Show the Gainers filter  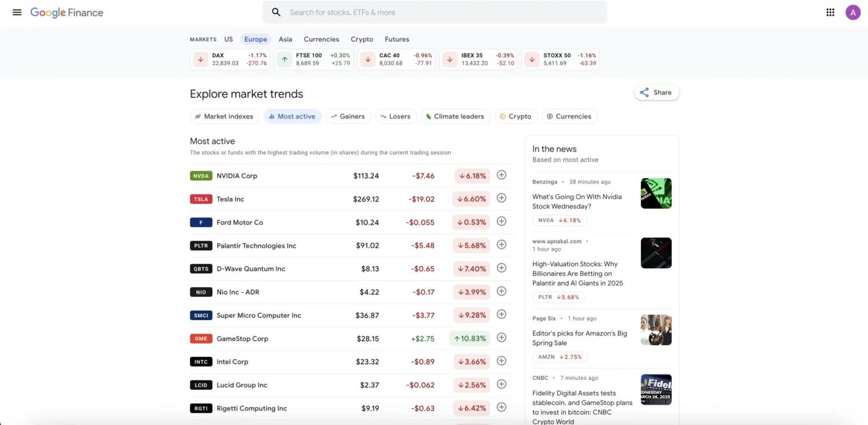point(348,116)
